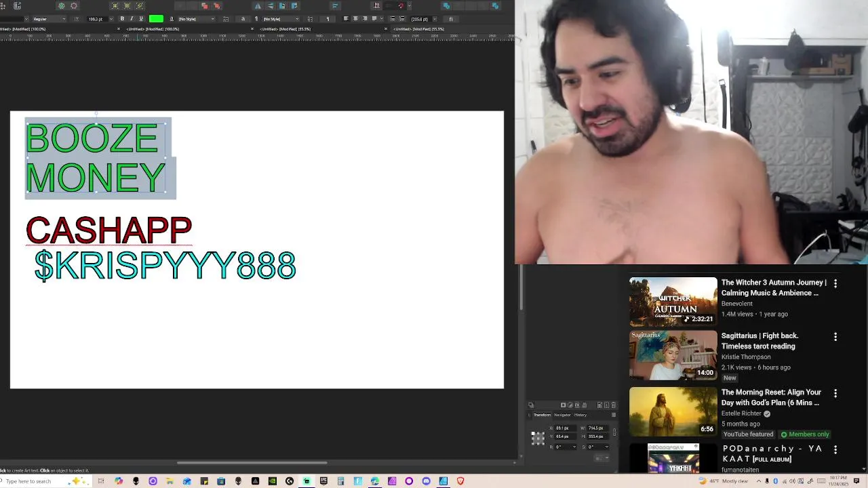Click the Width field in Transform
Viewport: 868px width, 488px height.
coord(597,428)
